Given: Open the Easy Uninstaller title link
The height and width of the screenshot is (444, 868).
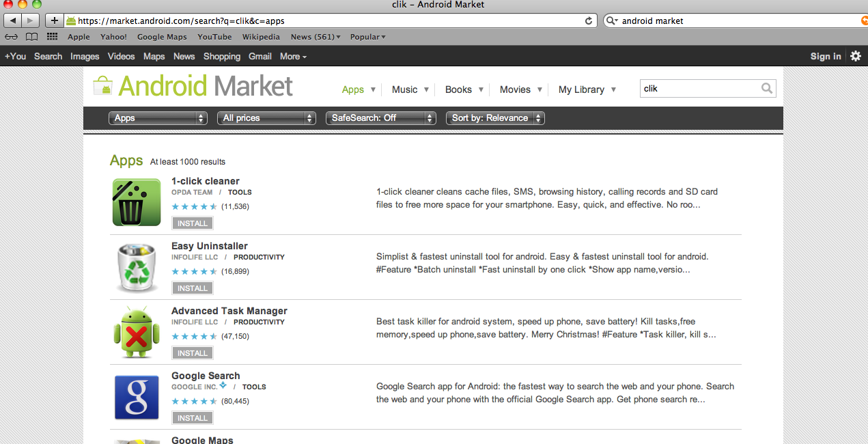Looking at the screenshot, I should [x=210, y=246].
